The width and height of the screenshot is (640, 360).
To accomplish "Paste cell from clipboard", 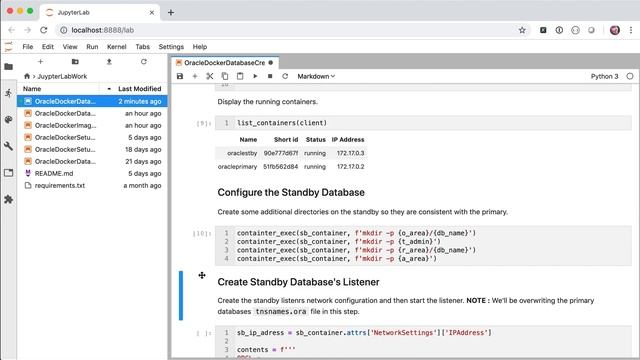I will click(x=240, y=76).
